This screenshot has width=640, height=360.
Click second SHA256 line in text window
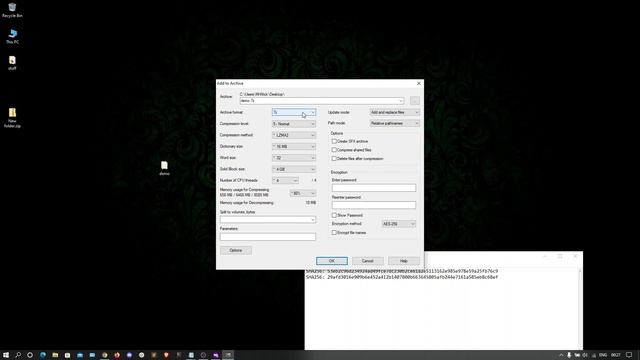[402, 277]
